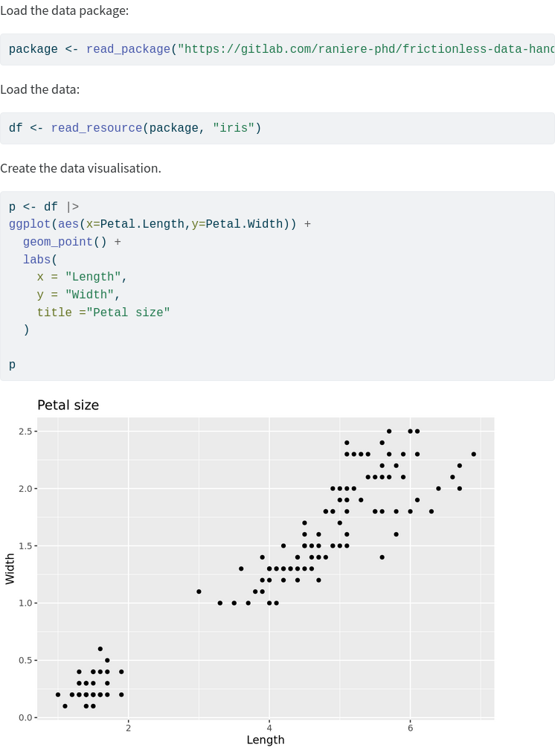
Task: Click the "Petal size" plot title
Action: pyautogui.click(x=68, y=405)
